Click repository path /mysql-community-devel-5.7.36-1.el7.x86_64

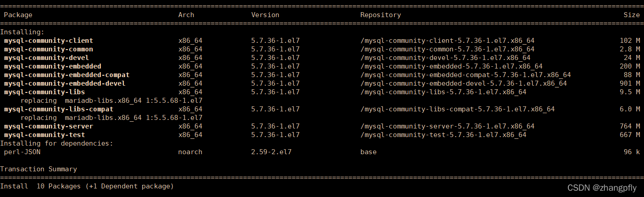(445, 58)
